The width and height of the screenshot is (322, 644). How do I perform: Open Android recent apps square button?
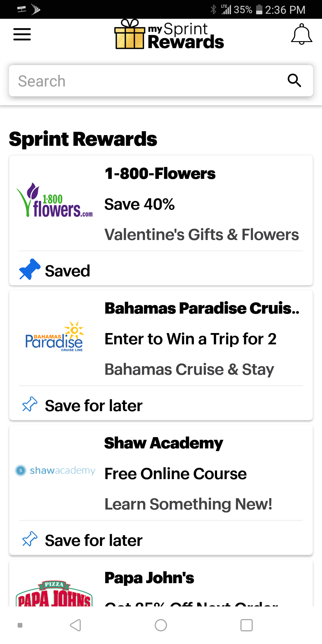click(246, 625)
